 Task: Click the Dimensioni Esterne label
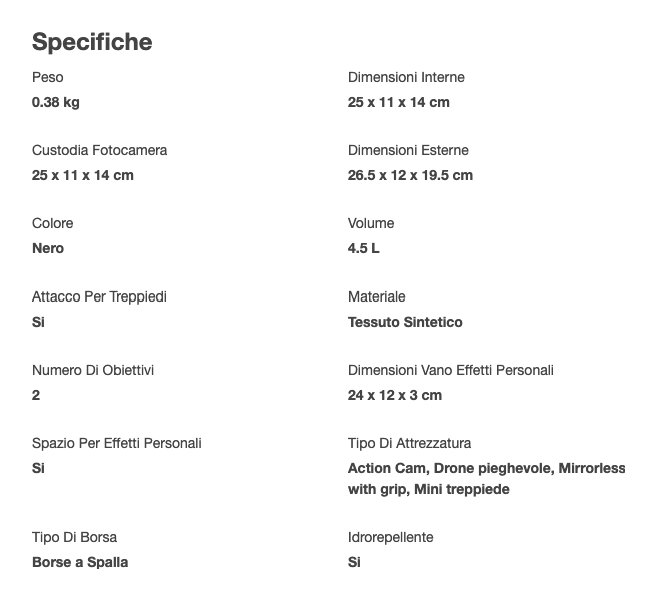[x=408, y=150]
